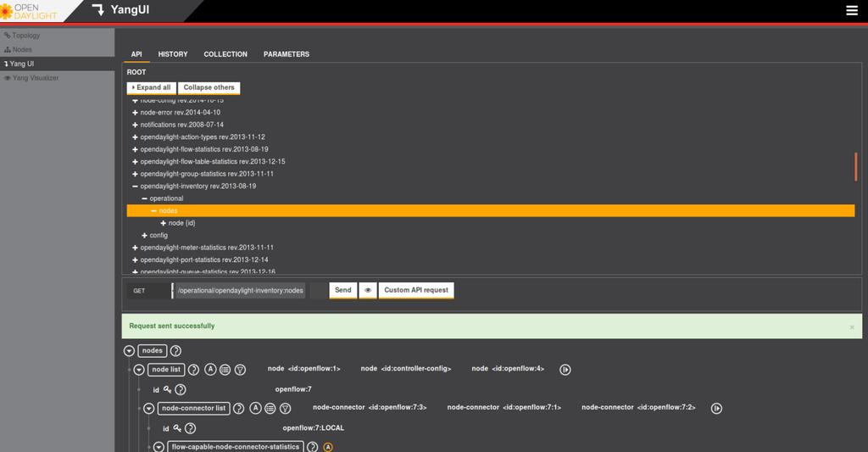
Task: Click the help icon next to node list
Action: pos(194,370)
